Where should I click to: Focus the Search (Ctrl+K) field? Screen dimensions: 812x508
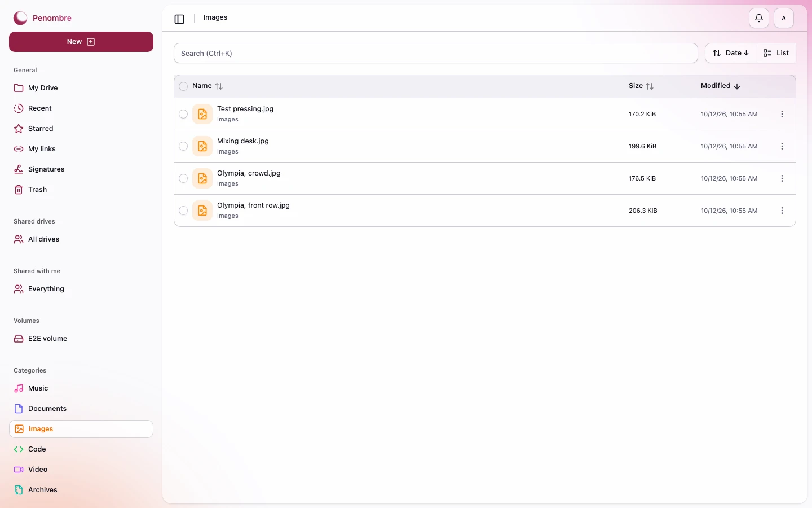coord(436,53)
